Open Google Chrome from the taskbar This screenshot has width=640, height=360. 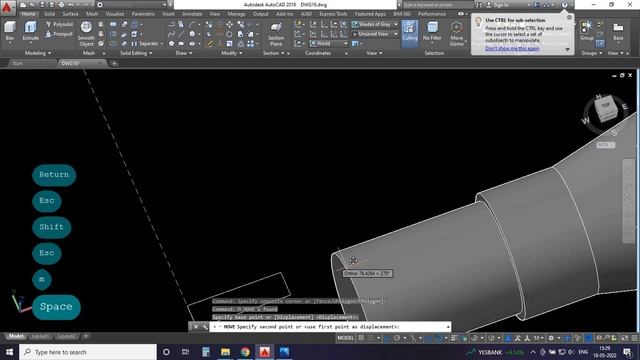tap(245, 352)
